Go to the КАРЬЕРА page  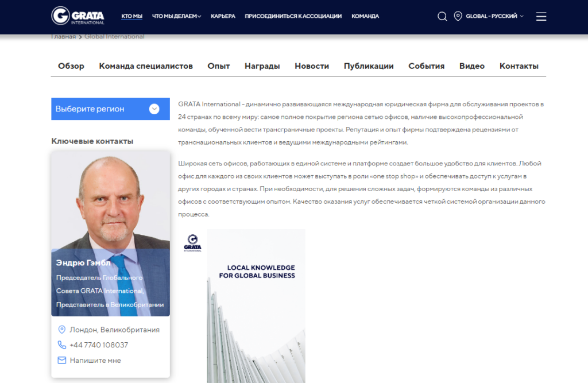pos(223,16)
